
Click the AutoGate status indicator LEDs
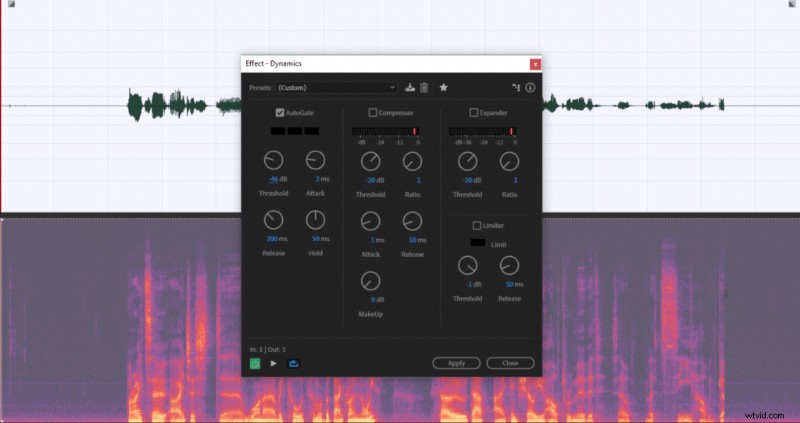point(295,131)
